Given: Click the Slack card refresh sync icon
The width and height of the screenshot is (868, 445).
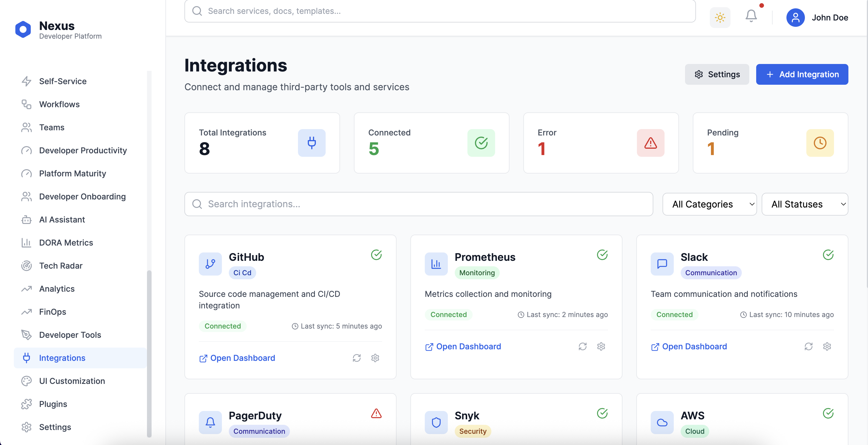Looking at the screenshot, I should point(808,346).
